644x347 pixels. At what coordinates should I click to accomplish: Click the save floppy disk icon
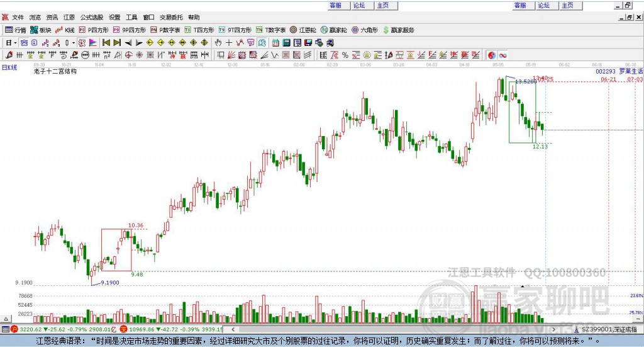308,43
